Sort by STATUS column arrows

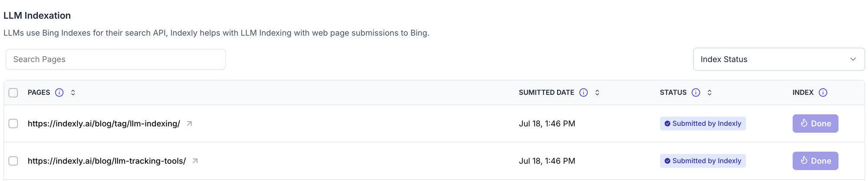pyautogui.click(x=710, y=93)
